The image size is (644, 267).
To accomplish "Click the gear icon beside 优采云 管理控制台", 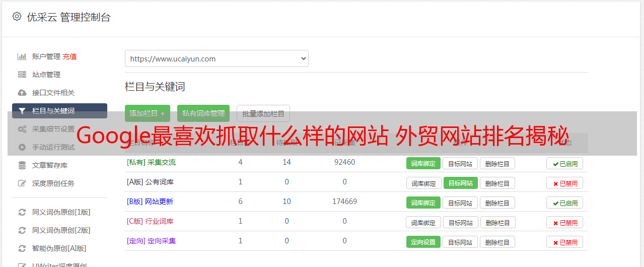I will coord(17,17).
